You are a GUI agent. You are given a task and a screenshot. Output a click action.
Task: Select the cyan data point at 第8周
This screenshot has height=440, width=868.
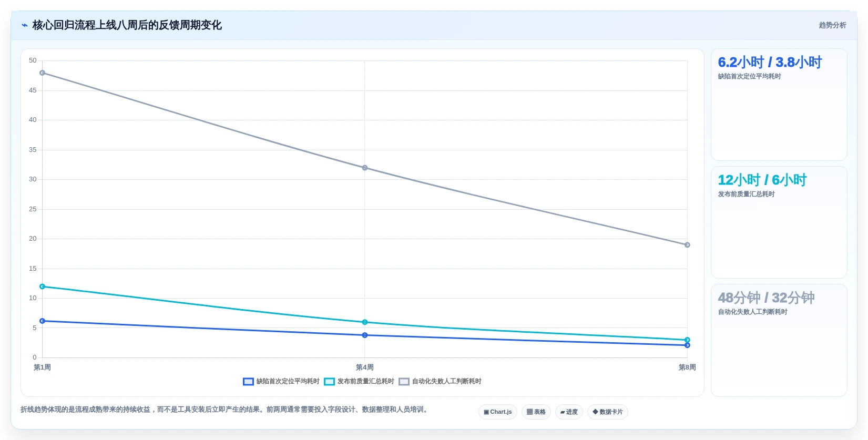point(687,340)
